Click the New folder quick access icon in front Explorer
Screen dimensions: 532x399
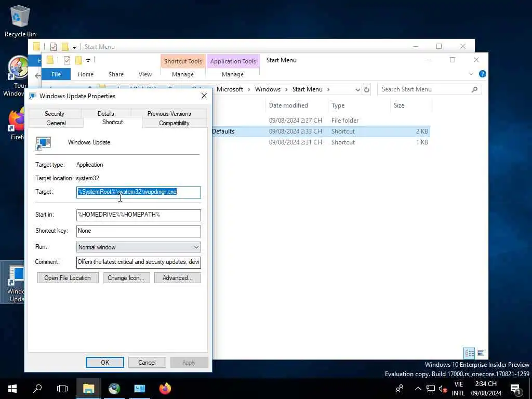(x=78, y=60)
